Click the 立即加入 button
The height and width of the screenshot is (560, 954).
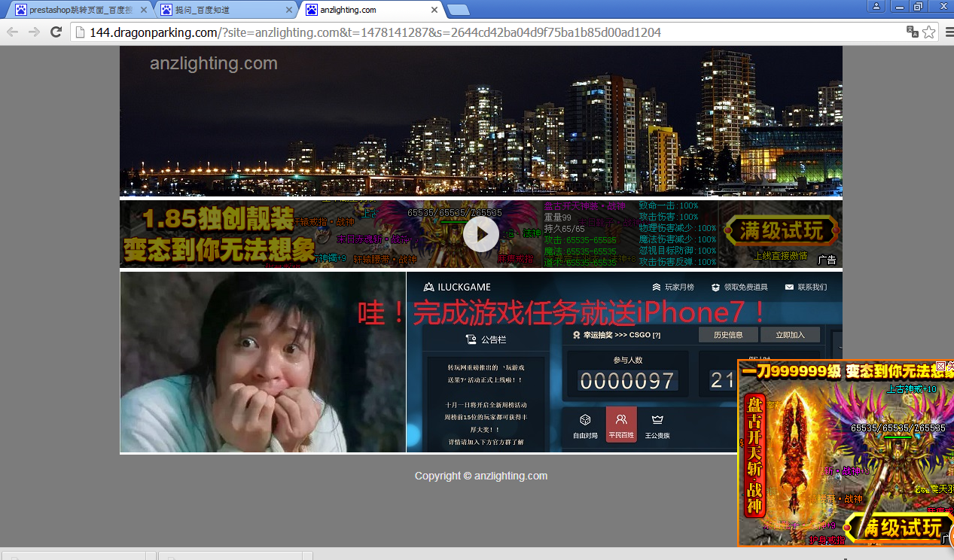791,334
